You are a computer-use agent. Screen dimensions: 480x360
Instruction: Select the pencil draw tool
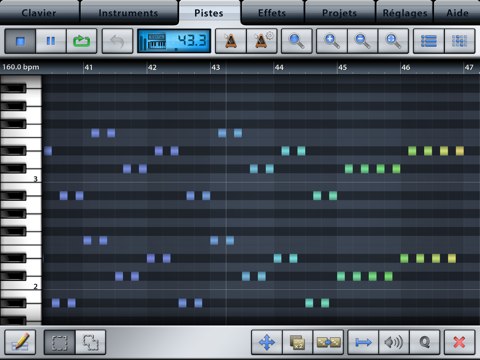[20, 342]
